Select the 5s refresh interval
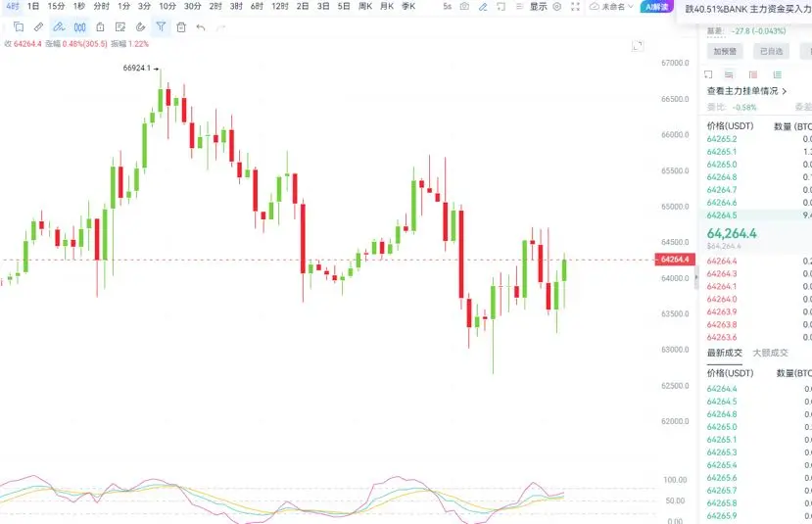This screenshot has height=524, width=812. (447, 7)
